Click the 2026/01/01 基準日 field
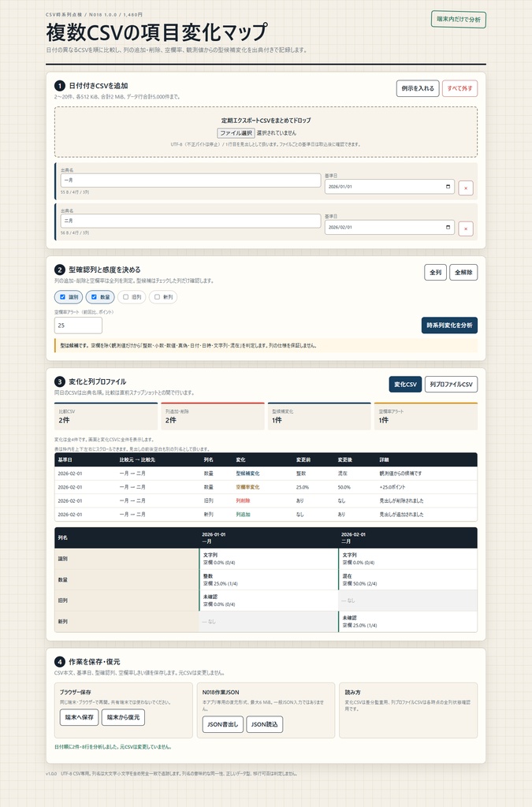This screenshot has height=807, width=532. [x=389, y=186]
